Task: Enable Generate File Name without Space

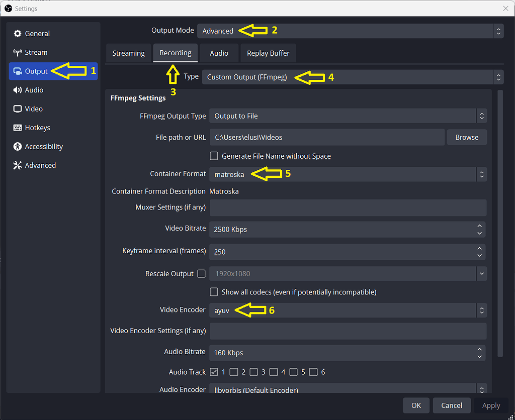Action: tap(214, 156)
